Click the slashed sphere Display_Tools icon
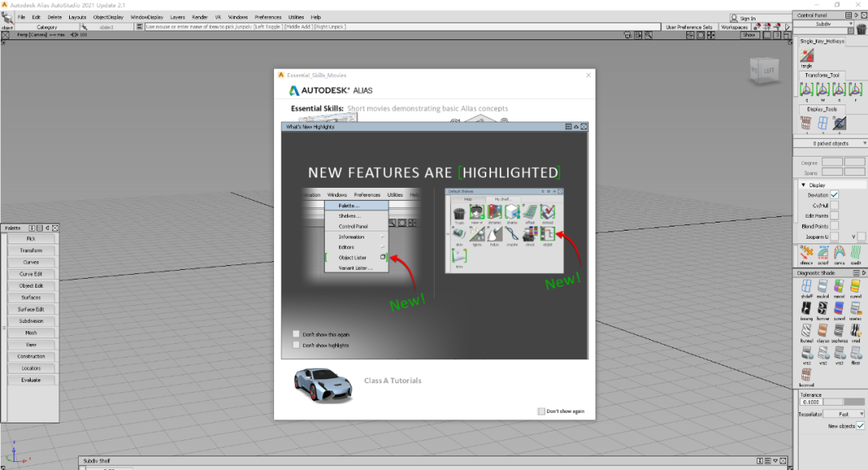Viewport: 868px width, 470px height. click(x=839, y=123)
